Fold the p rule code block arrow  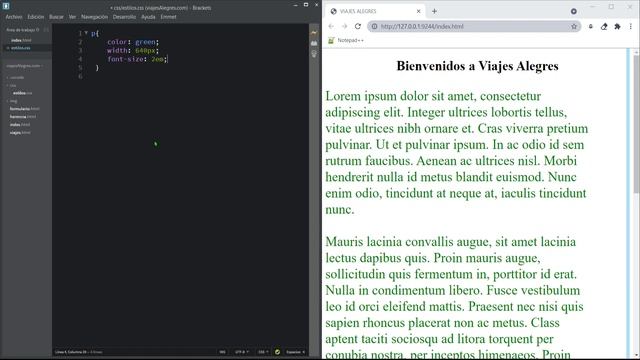point(86,33)
